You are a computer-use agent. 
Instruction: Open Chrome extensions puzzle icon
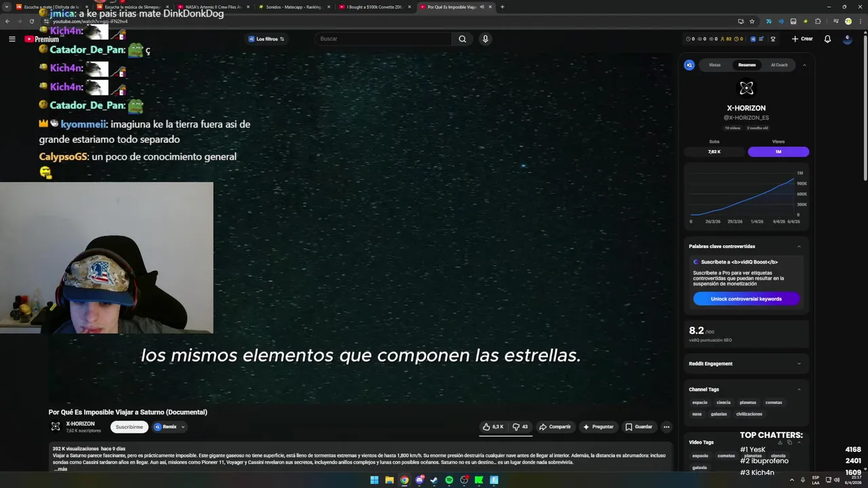(x=818, y=21)
